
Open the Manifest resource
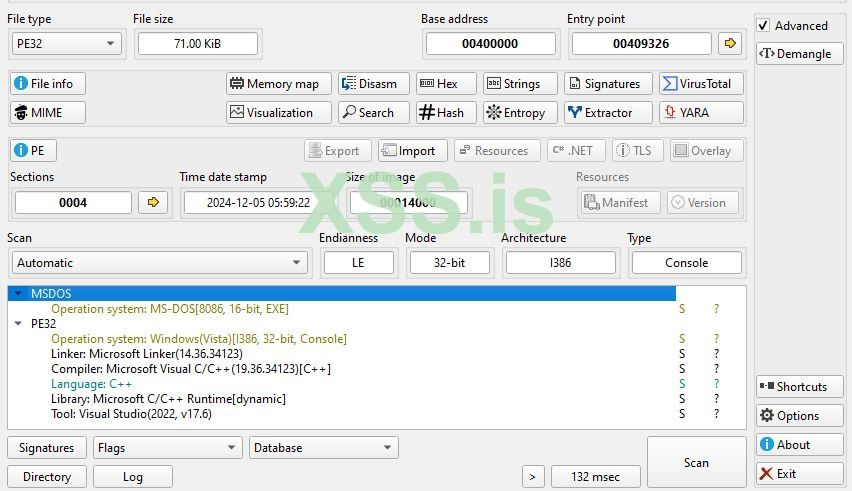(x=620, y=203)
